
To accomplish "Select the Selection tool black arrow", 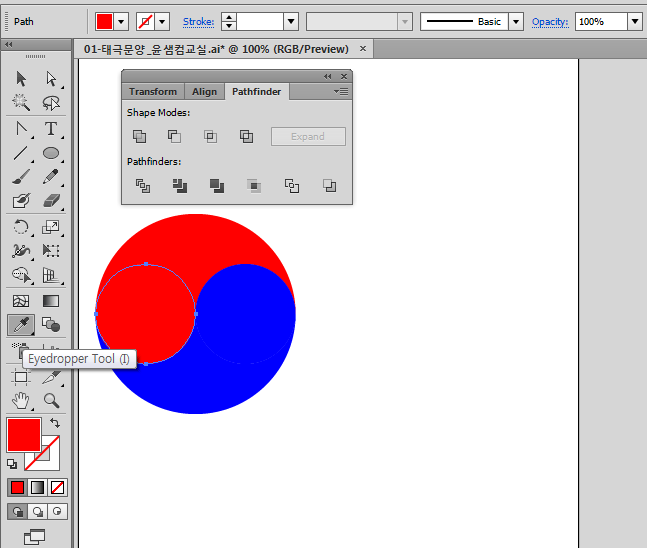I will [21, 78].
